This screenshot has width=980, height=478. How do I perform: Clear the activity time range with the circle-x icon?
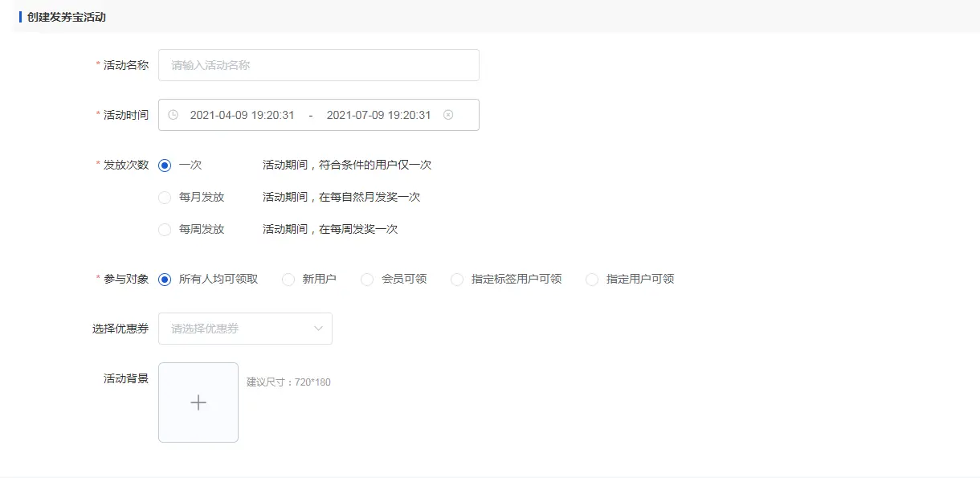[448, 115]
